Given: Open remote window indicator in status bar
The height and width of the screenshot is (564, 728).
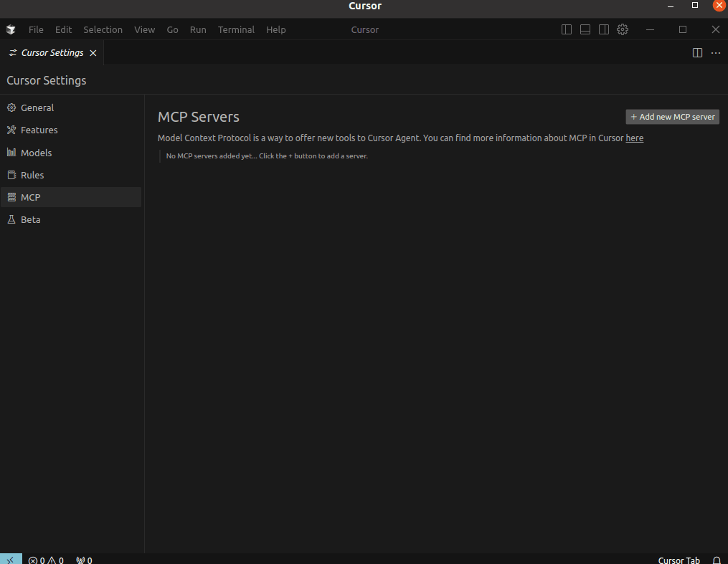Looking at the screenshot, I should (10, 560).
